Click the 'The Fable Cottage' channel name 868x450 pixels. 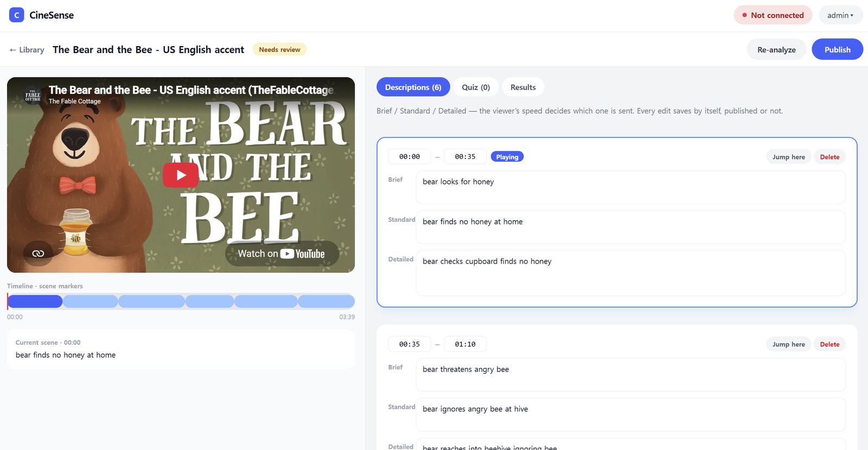pyautogui.click(x=75, y=101)
